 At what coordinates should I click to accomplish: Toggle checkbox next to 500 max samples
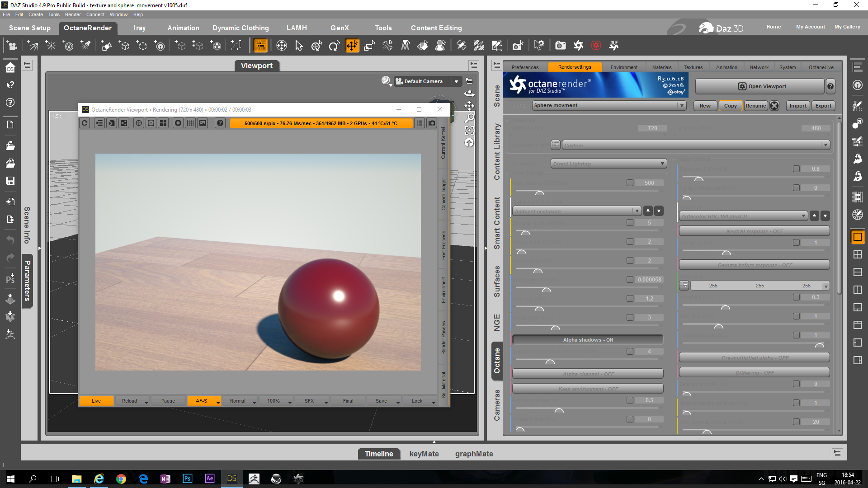click(630, 183)
